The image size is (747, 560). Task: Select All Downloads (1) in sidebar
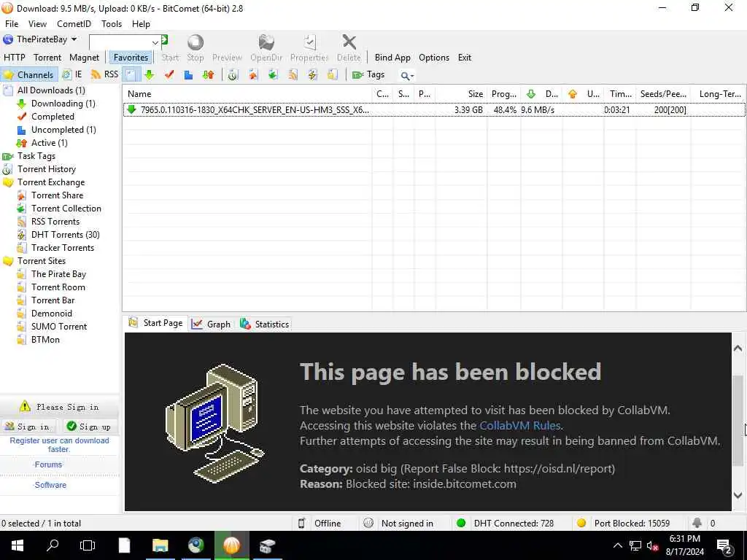point(51,90)
